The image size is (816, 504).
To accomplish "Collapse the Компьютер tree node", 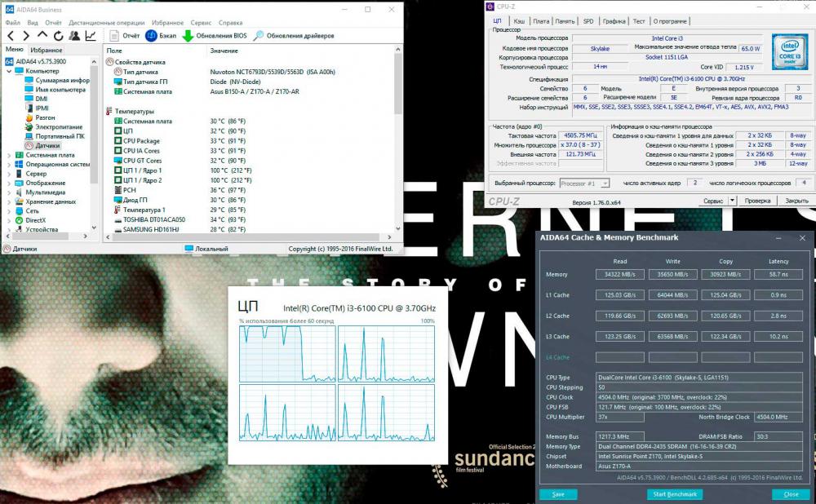I will (10, 71).
